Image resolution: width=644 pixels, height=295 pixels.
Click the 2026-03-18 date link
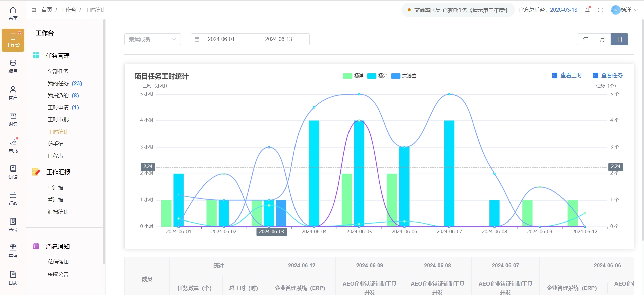(563, 10)
